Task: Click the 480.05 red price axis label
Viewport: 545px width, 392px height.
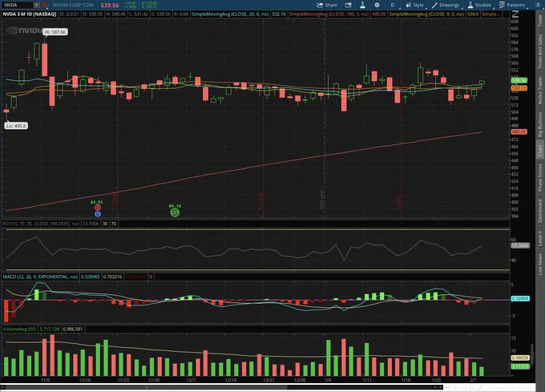Action: [519, 131]
